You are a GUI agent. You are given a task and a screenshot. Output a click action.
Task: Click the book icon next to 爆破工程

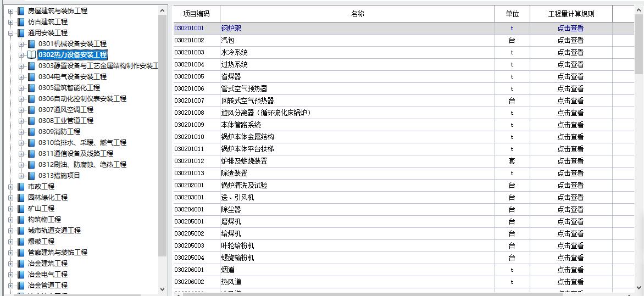point(21,242)
